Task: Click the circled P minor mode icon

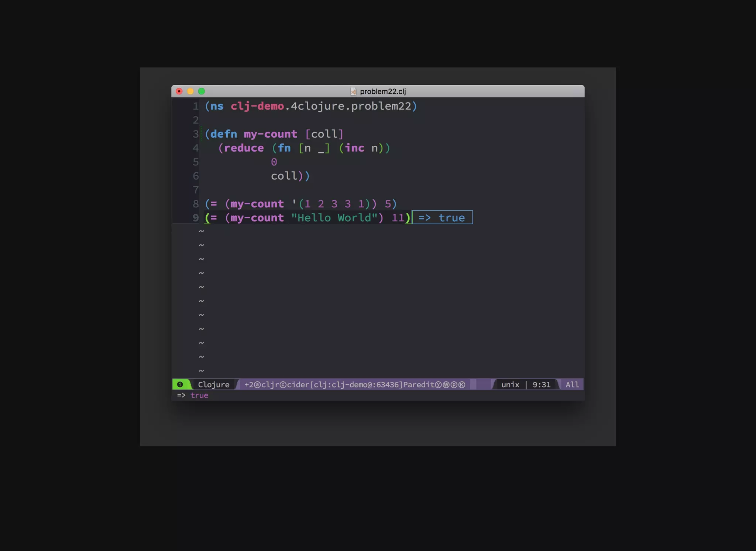Action: coord(454,384)
